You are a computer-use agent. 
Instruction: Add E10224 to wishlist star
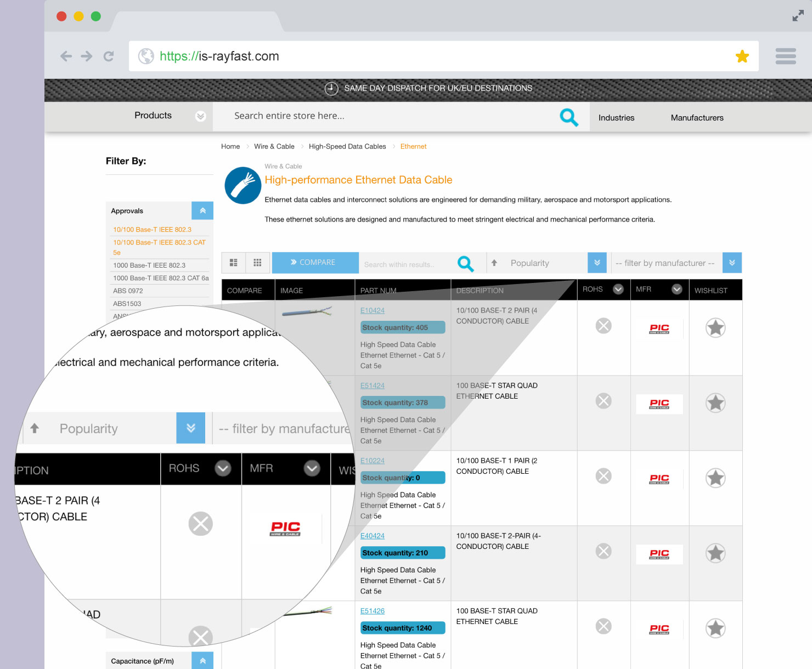pos(715,478)
